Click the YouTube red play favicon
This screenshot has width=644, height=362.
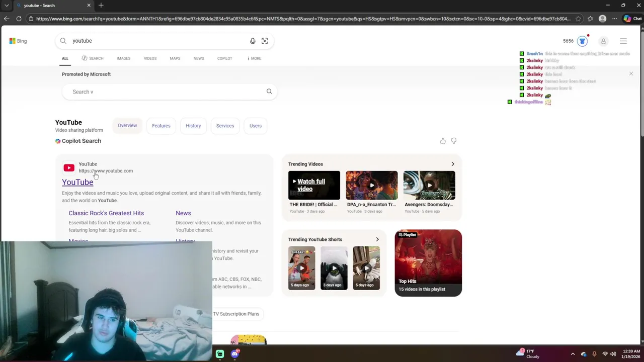tap(69, 168)
